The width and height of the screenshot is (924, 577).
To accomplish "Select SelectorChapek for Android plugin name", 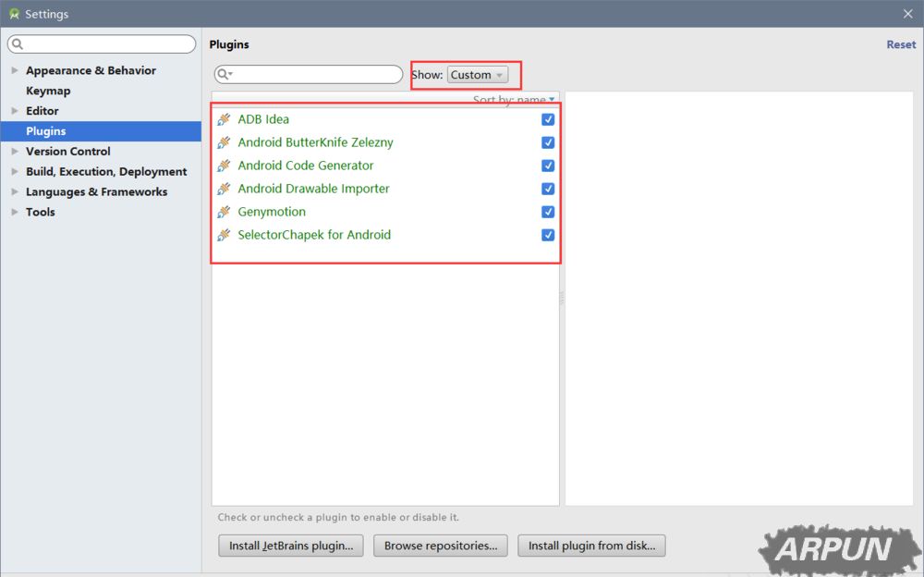I will click(314, 235).
